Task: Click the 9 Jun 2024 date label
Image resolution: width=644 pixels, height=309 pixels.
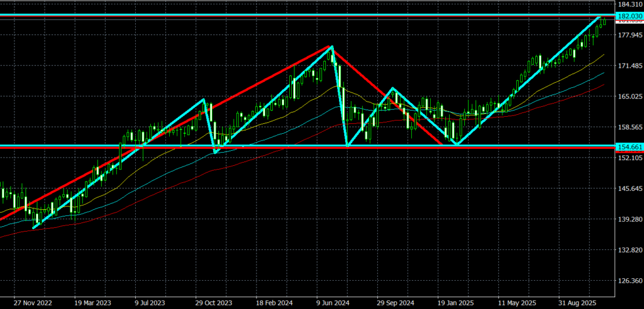Action: pos(333,301)
